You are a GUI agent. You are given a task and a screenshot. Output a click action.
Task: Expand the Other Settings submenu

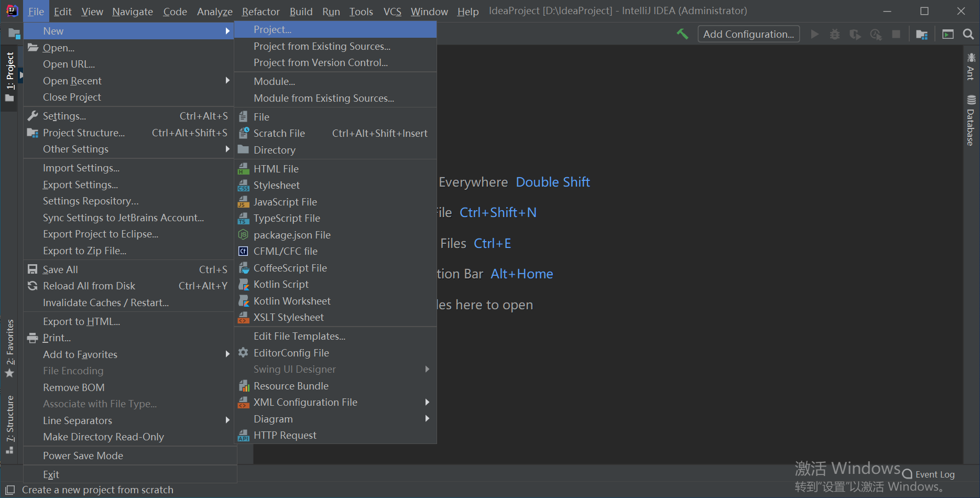[227, 149]
